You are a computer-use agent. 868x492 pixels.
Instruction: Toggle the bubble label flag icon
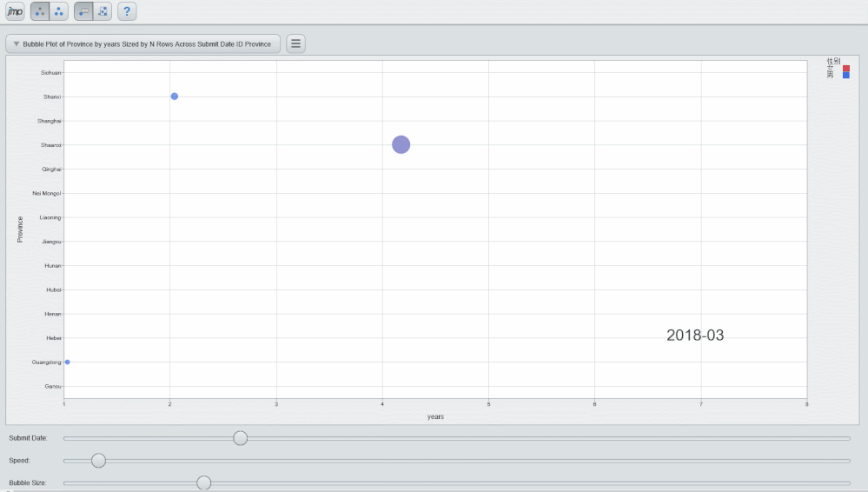click(x=83, y=11)
